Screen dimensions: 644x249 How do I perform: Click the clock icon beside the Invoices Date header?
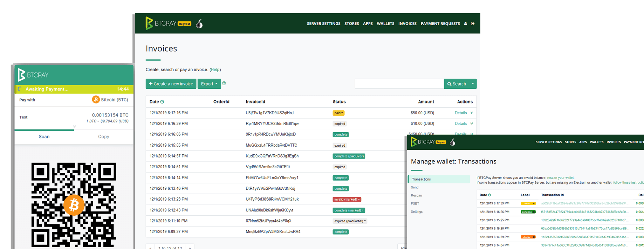[x=162, y=102]
